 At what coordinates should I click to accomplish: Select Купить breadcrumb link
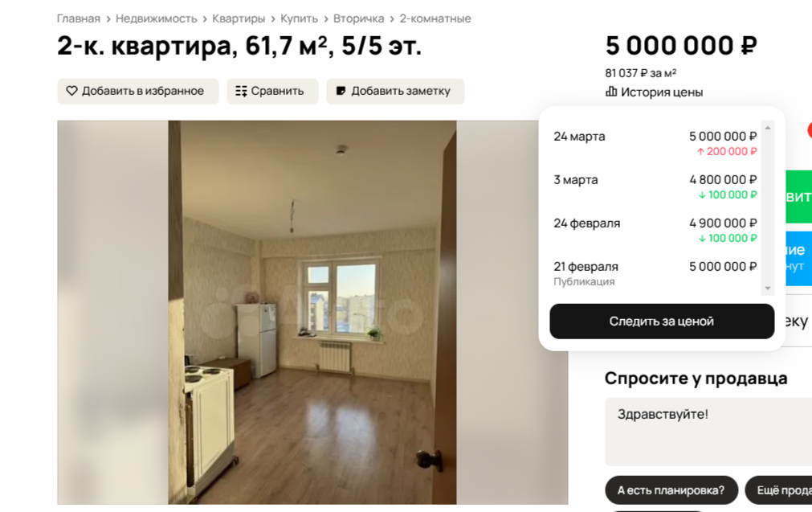click(x=299, y=18)
